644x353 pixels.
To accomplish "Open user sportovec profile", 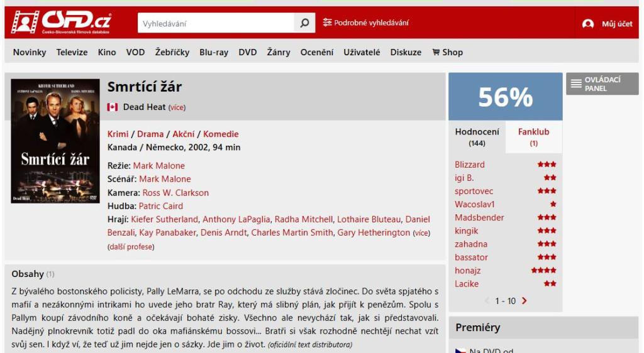I will tap(474, 191).
